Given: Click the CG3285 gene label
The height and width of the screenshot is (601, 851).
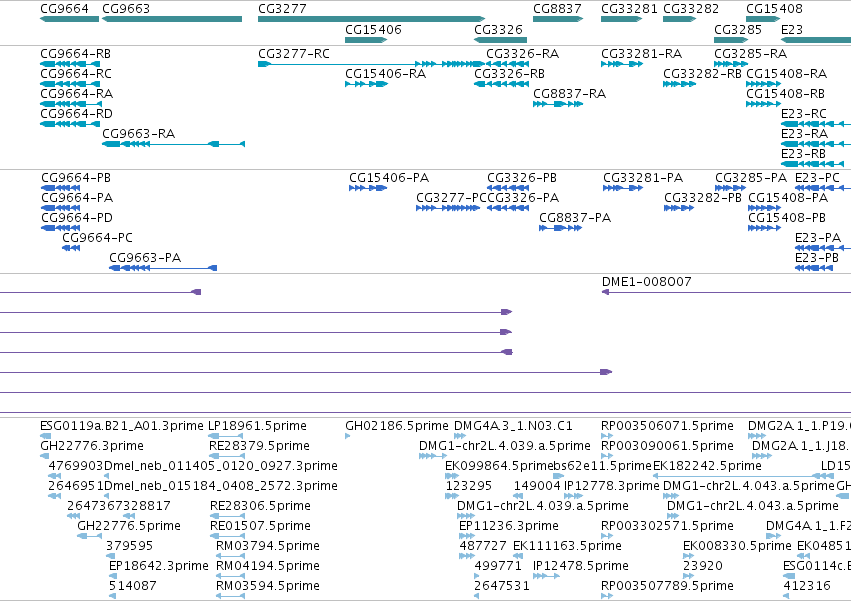Looking at the screenshot, I should pos(738,29).
